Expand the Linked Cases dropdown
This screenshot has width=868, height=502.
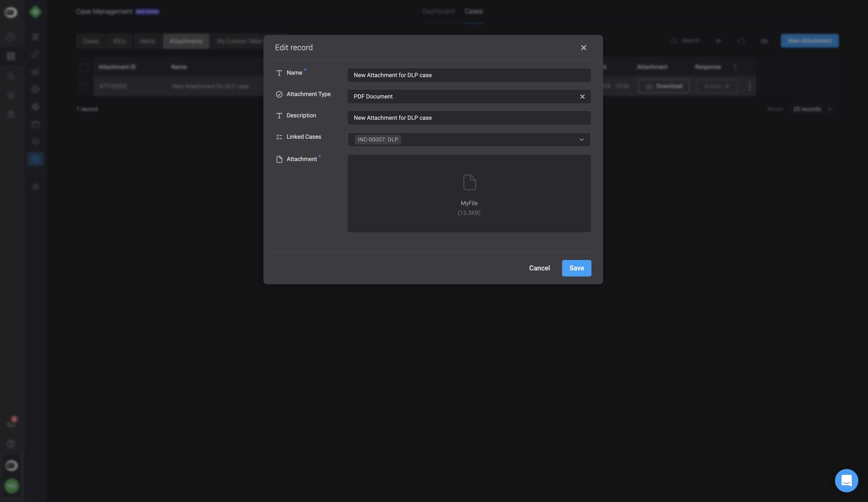pos(581,140)
